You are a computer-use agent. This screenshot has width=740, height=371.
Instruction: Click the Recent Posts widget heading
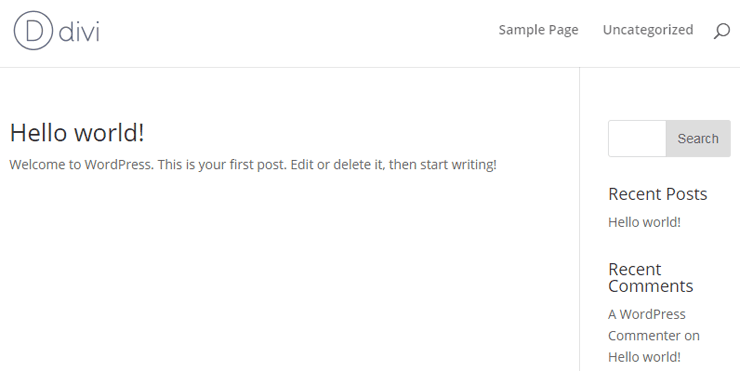pos(657,194)
